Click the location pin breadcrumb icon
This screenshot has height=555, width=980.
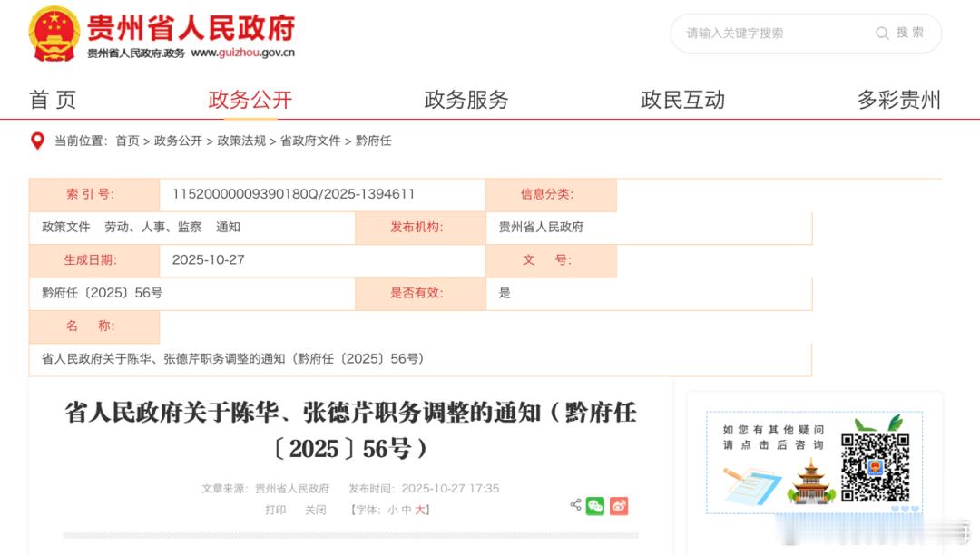point(36,141)
